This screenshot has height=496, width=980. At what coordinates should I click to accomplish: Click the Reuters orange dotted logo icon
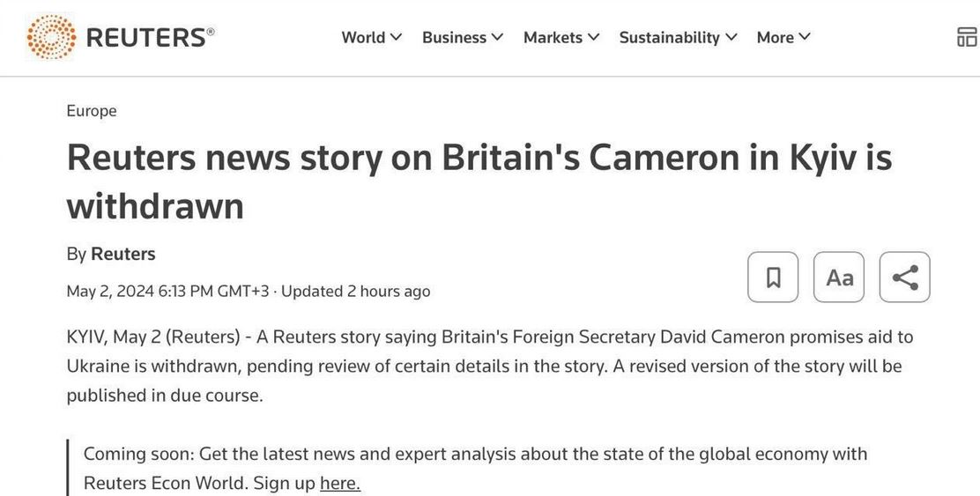coord(52,37)
